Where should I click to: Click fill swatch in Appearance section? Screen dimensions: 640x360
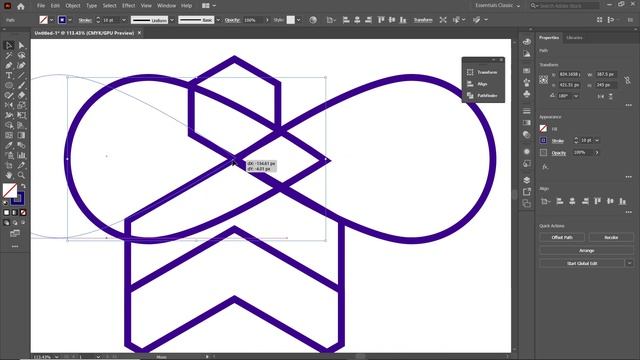pos(543,129)
